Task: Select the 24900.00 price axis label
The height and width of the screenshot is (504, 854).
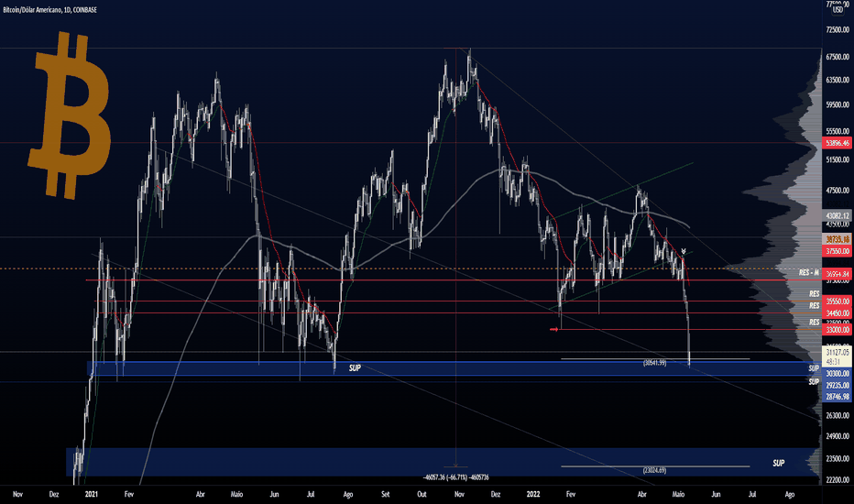Action: (x=838, y=436)
